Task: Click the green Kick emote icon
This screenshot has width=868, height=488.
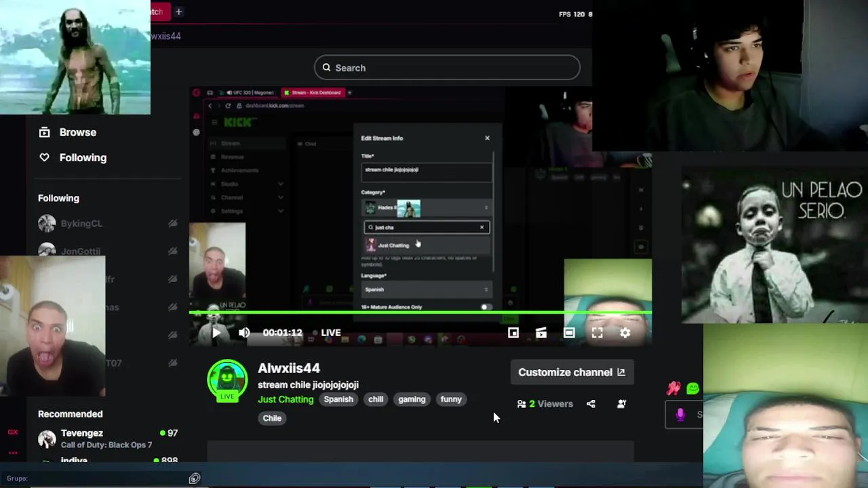Action: [693, 388]
